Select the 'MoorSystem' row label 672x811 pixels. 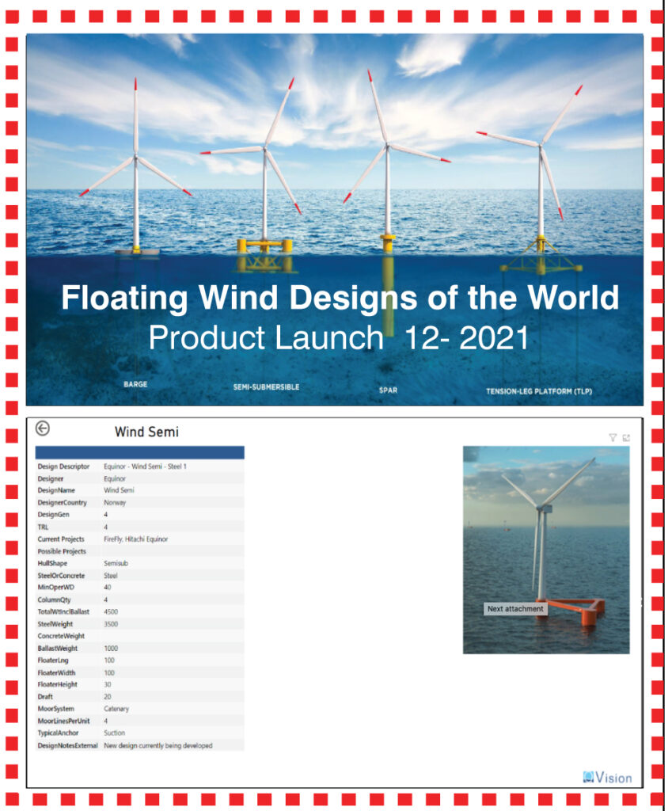[x=56, y=709]
